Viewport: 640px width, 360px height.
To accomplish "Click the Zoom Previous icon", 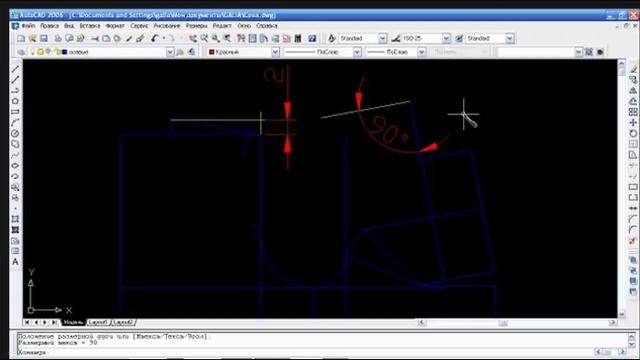I will [227, 38].
